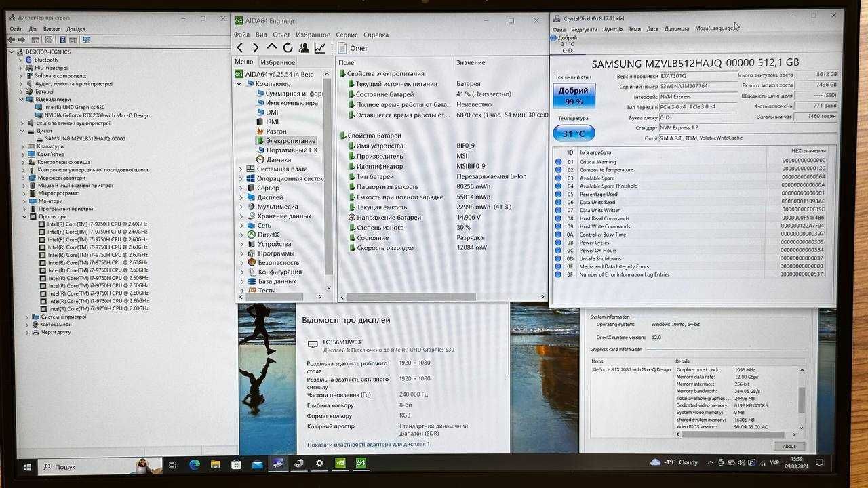This screenshot has height=488, width=868.
Task: Open Справка menu in AIDA64
Action: point(376,35)
